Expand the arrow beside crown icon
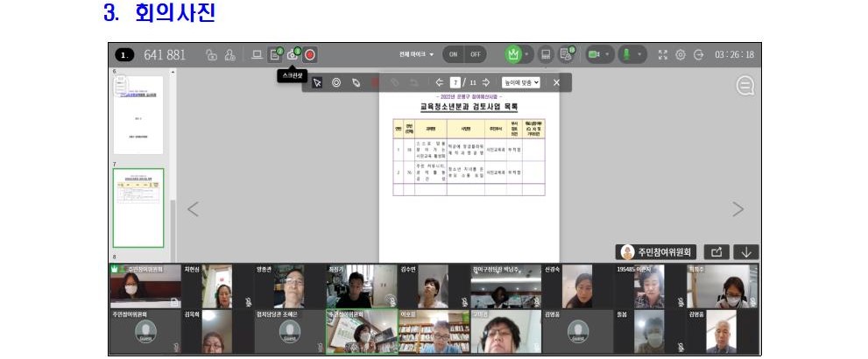The image size is (868, 359). pos(526,55)
